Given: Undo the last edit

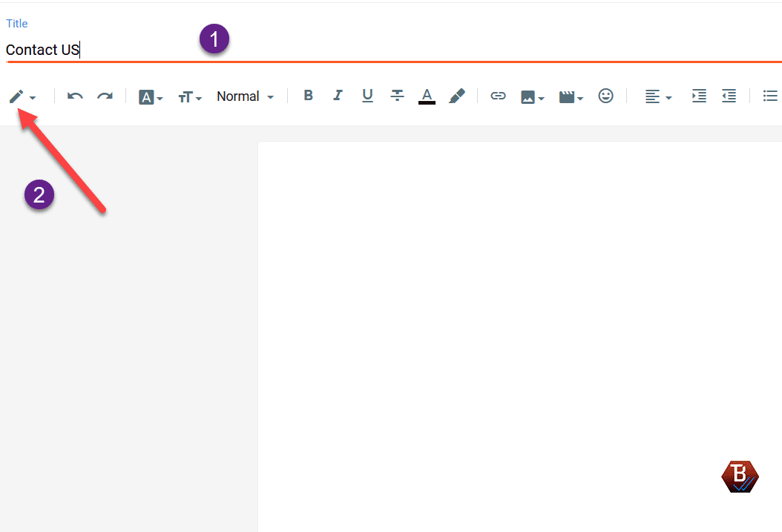Looking at the screenshot, I should coord(75,96).
